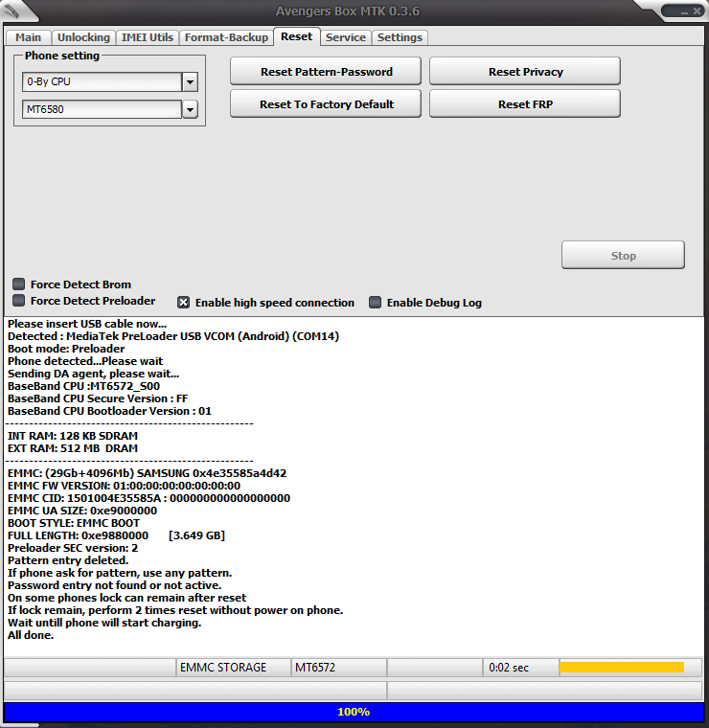
Task: Click 'Please insert USB cable now...' line
Action: (x=87, y=324)
